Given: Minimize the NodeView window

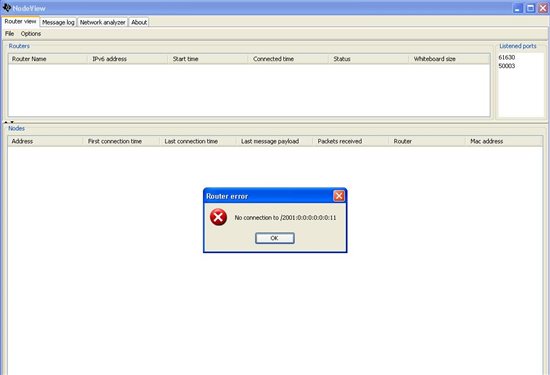Looking at the screenshot, I should pos(518,8).
